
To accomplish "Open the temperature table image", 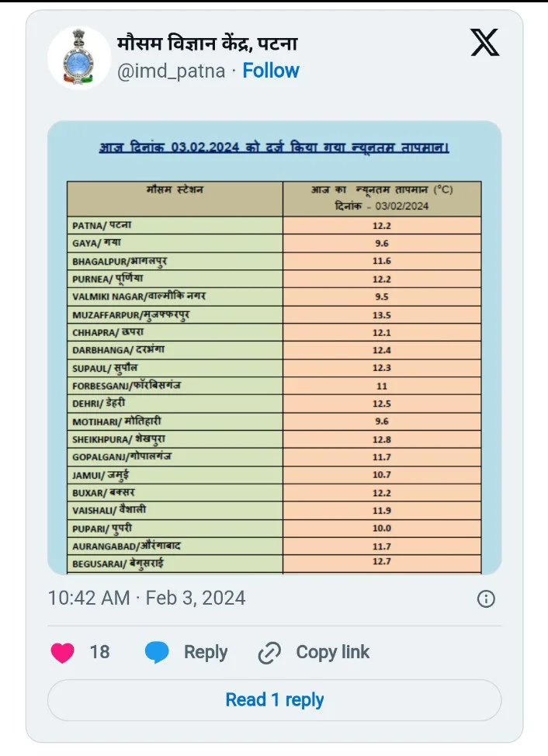I will (x=274, y=348).
